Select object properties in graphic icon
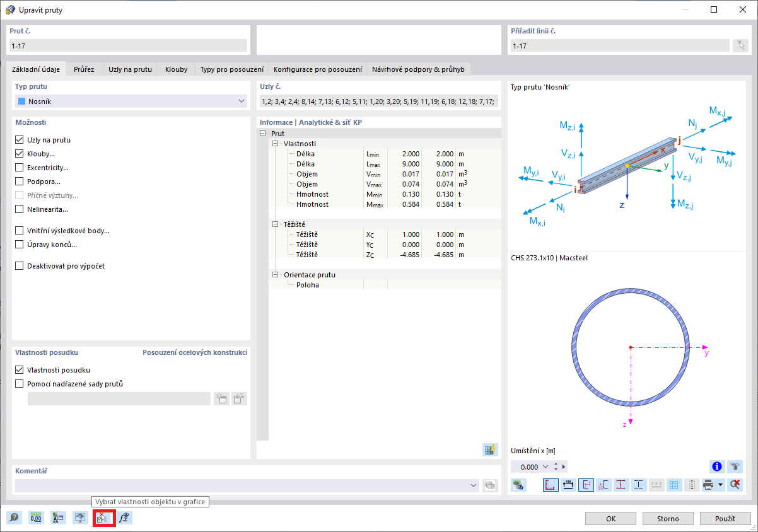Screen dimensions: 758x532 click(x=103, y=518)
